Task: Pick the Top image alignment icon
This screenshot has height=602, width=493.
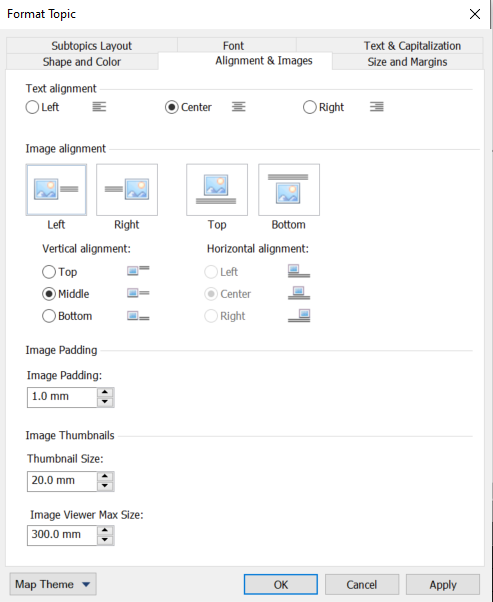Action: coord(217,190)
